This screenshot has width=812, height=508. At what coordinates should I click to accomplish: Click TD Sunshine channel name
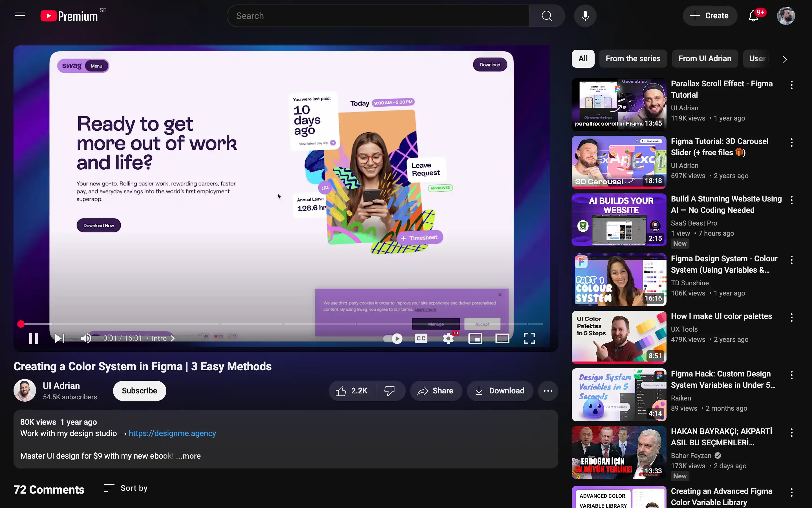[690, 283]
